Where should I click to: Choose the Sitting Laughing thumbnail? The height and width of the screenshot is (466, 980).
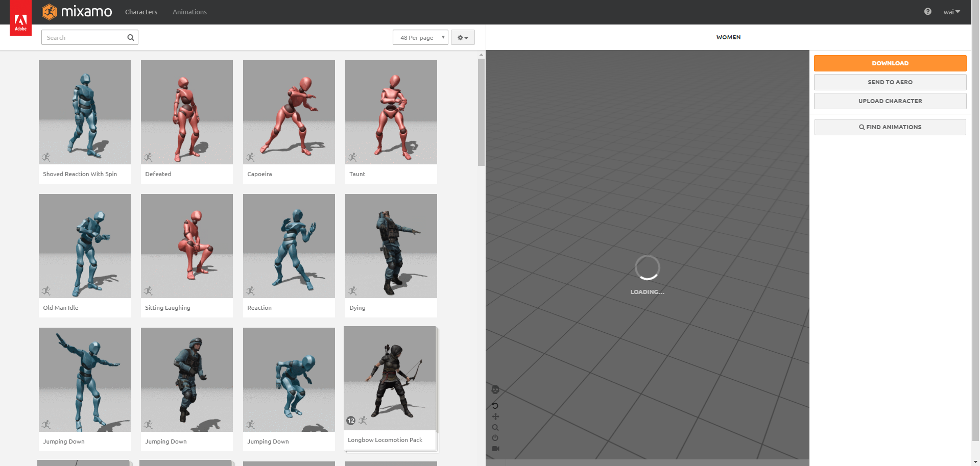point(187,246)
